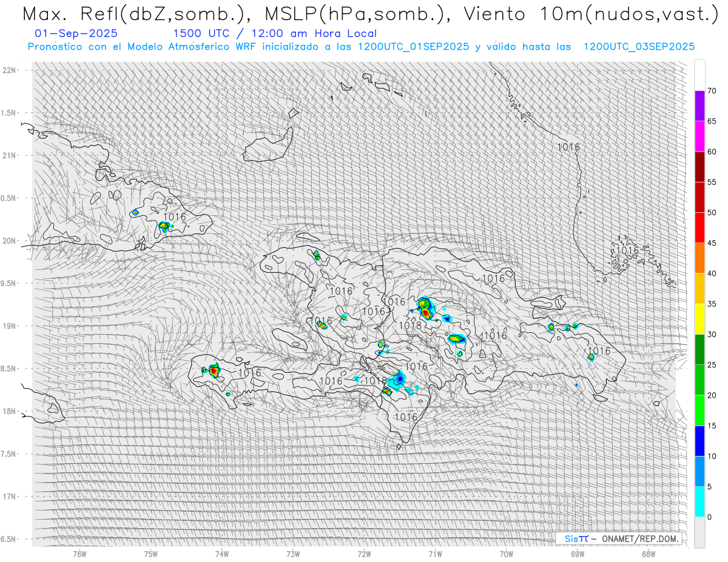The width and height of the screenshot is (728, 562).
Task: Click the map title starting 'Max. Refl(dbZ,somb.)'
Action: pyautogui.click(x=371, y=14)
